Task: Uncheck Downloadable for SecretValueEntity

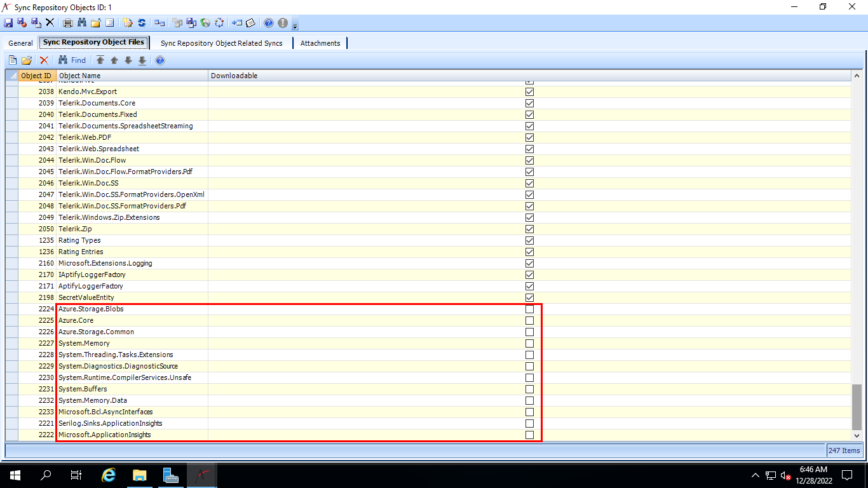Action: pos(529,297)
